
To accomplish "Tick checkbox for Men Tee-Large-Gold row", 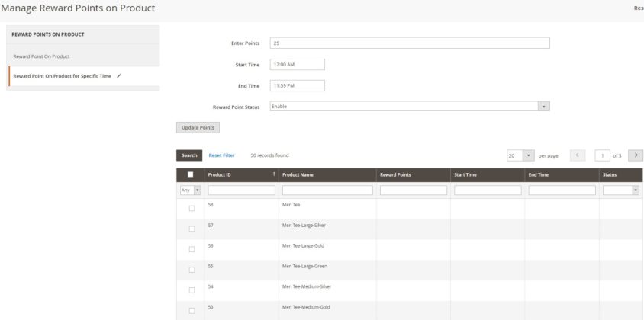I will 192,249.
